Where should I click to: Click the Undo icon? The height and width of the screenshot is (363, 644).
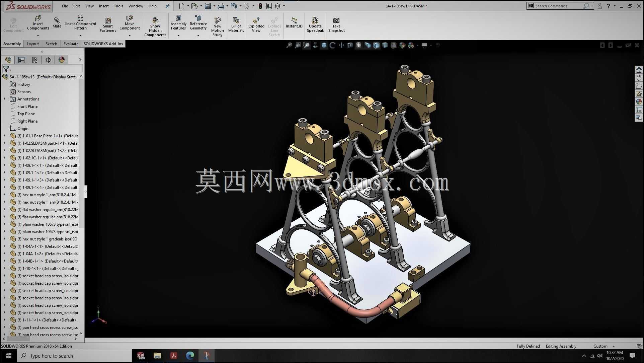234,6
